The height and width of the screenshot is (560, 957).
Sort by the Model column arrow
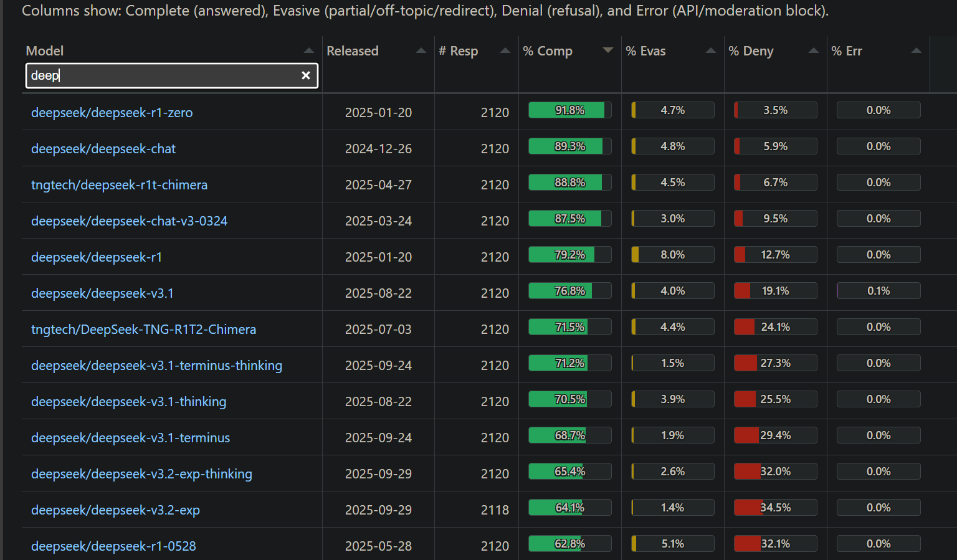309,50
